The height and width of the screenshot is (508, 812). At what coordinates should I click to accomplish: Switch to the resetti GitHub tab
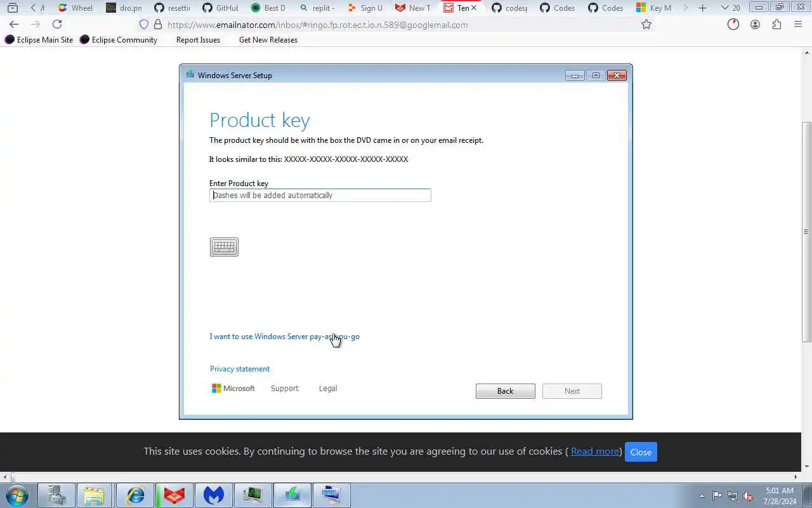tap(173, 8)
